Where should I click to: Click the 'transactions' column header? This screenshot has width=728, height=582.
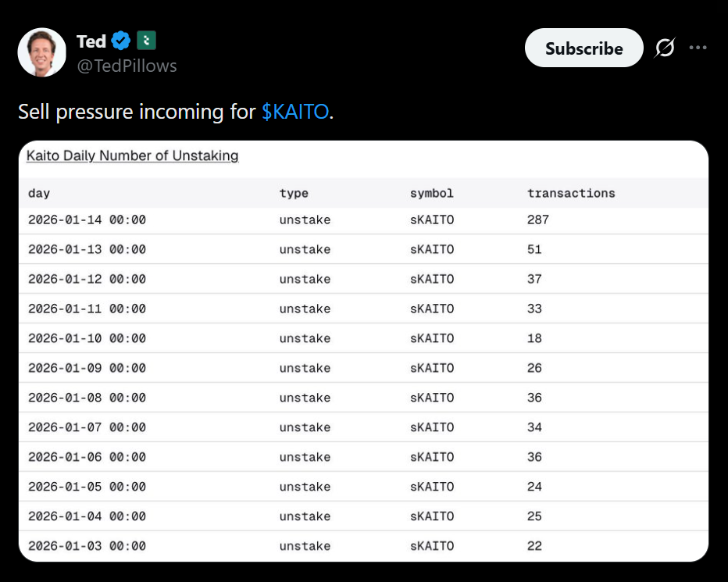click(571, 193)
